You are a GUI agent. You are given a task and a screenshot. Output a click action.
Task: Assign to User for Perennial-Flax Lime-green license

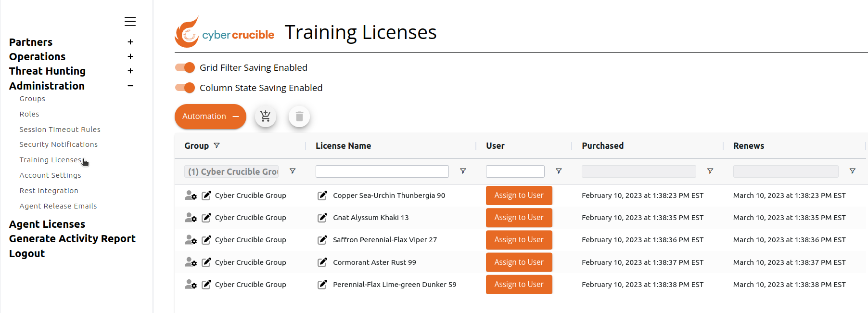519,285
